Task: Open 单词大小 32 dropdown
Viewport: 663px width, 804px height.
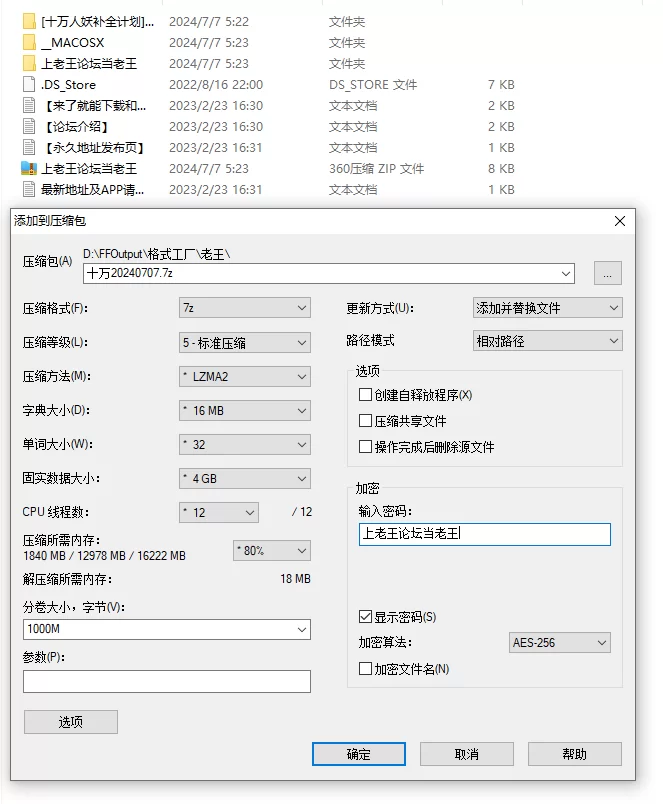Action: point(245,445)
